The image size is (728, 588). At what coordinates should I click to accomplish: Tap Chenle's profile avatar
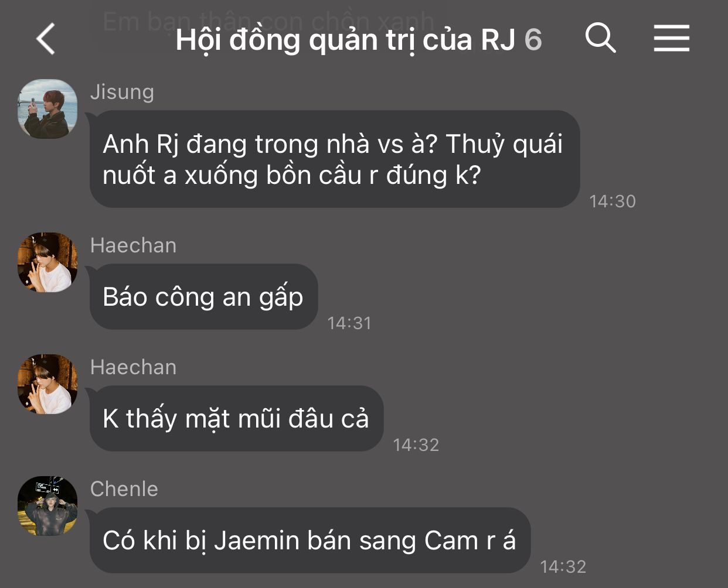pos(47,506)
